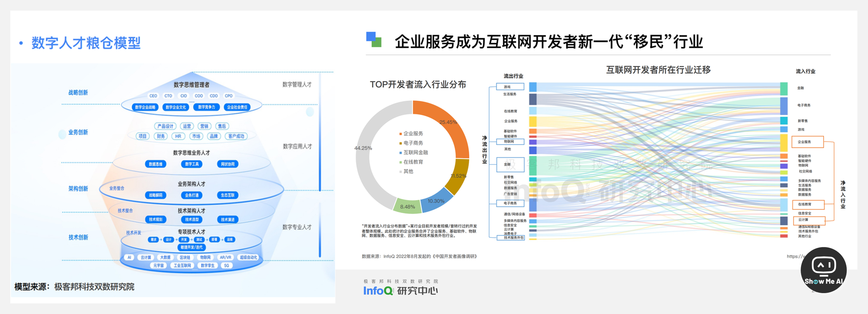868x314 pixels.
Task: Click the blue-green square icon beside the slide title
Action: tap(374, 39)
